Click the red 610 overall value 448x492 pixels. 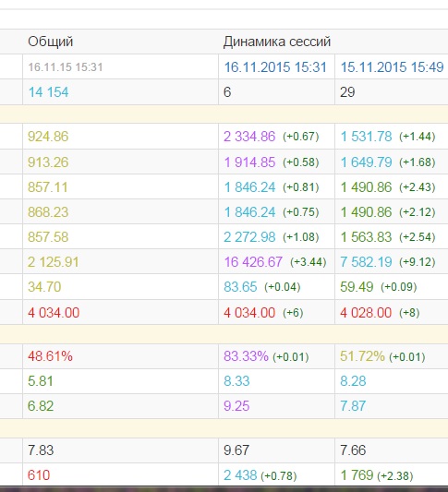(x=39, y=475)
